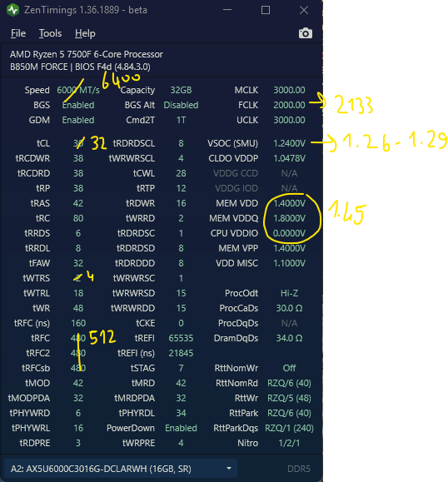Maximize the ZenTimings window
Image resolution: width=448 pixels, height=482 pixels.
click(266, 10)
